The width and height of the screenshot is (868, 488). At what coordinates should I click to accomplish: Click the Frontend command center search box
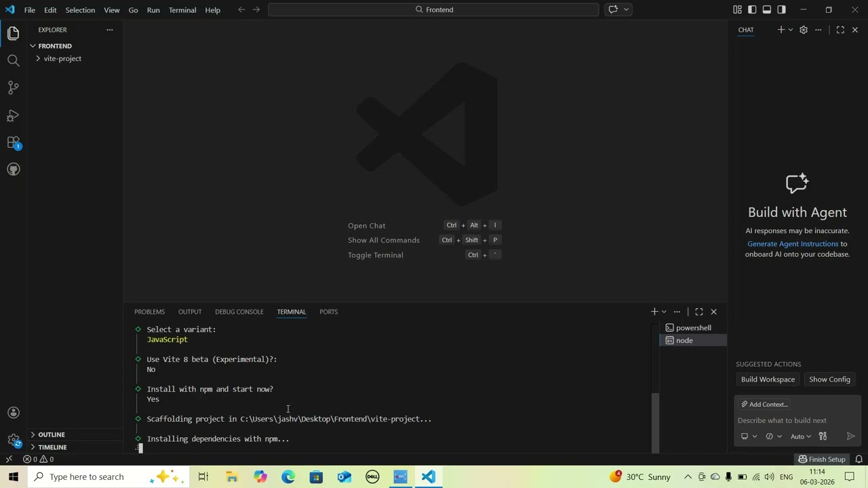[x=433, y=9]
